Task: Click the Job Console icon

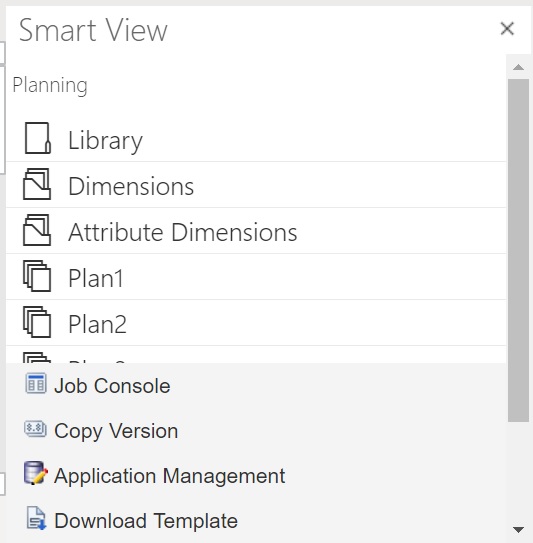Action: coord(35,384)
